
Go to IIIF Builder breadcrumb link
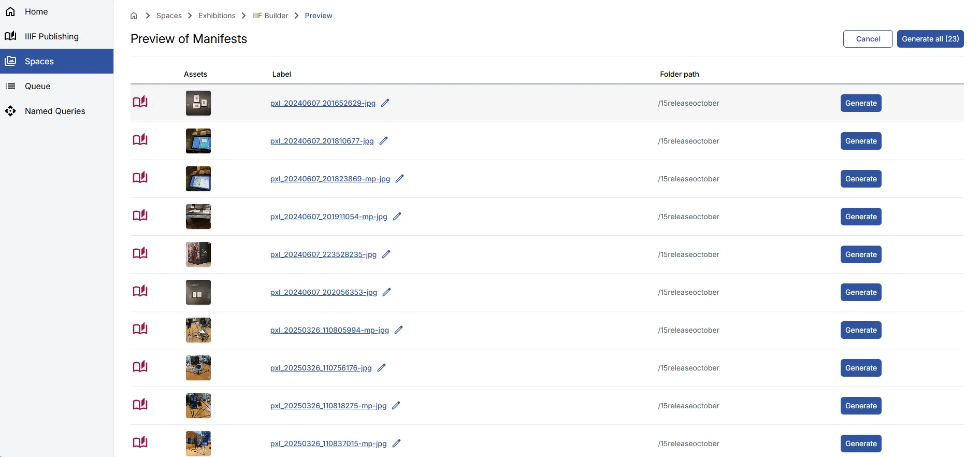click(x=270, y=16)
